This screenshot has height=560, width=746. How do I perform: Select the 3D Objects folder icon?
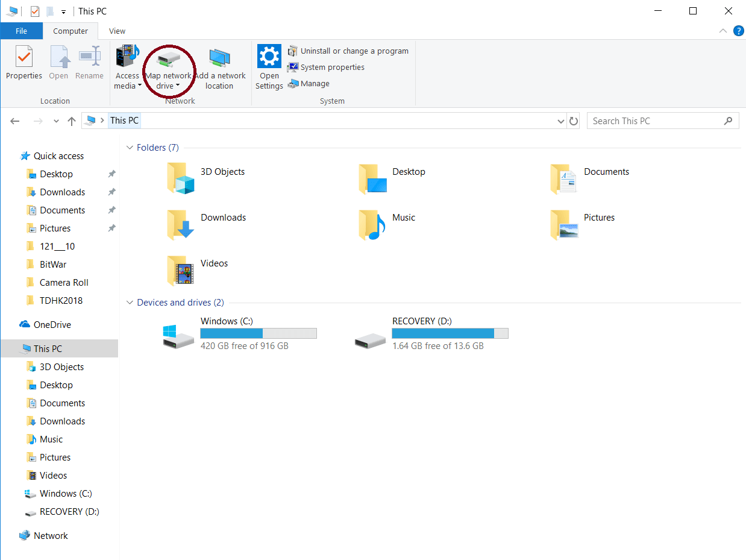(181, 178)
